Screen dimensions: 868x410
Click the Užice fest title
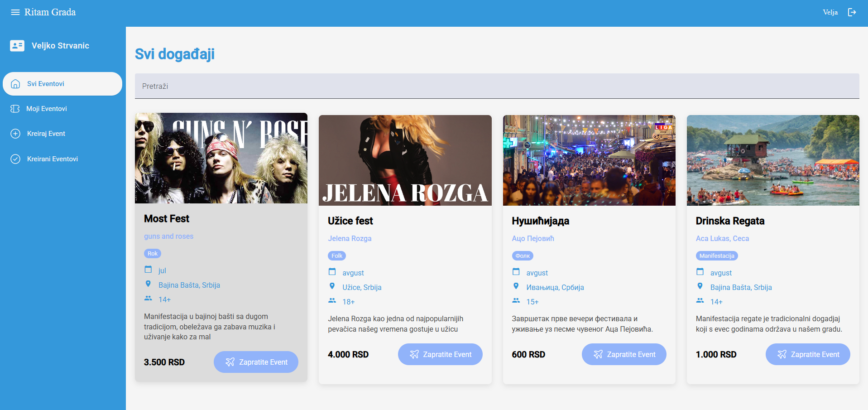coord(350,221)
